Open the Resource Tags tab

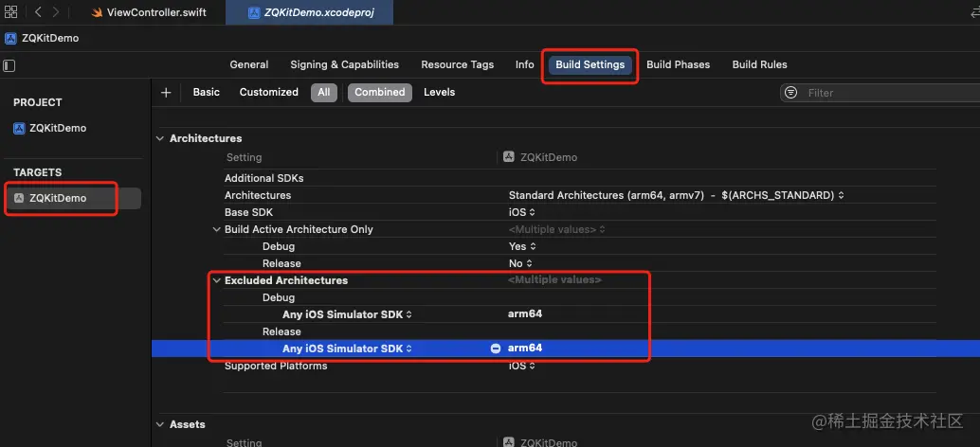click(458, 64)
